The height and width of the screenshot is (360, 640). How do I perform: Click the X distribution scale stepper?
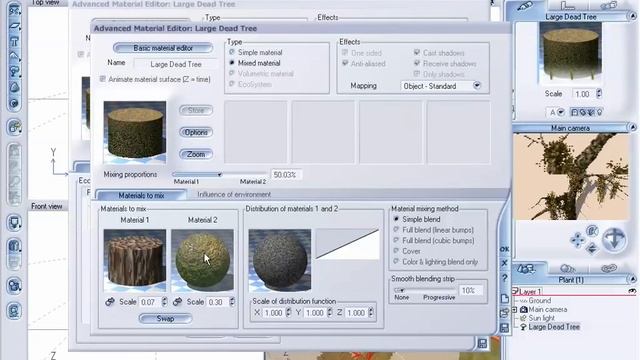pyautogui.click(x=288, y=313)
